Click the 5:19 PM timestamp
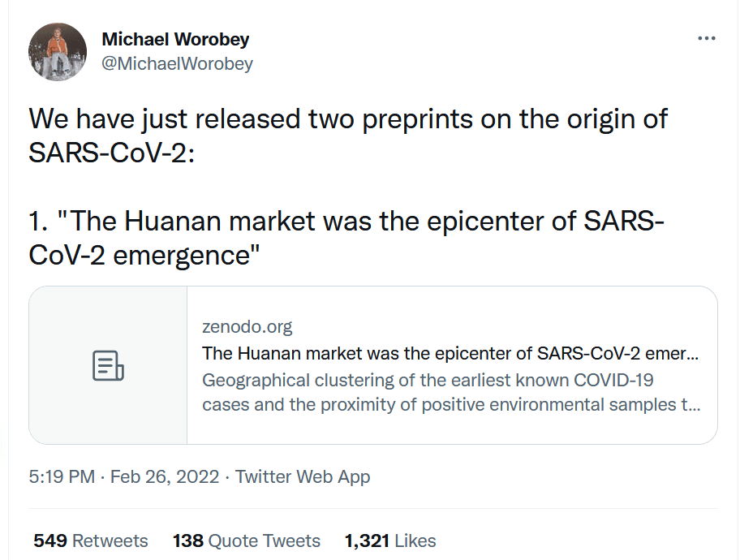 click(x=62, y=477)
